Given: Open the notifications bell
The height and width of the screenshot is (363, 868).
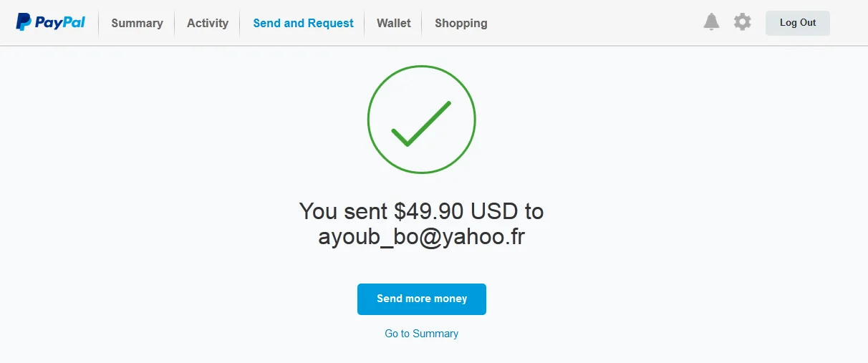Looking at the screenshot, I should click(x=711, y=22).
